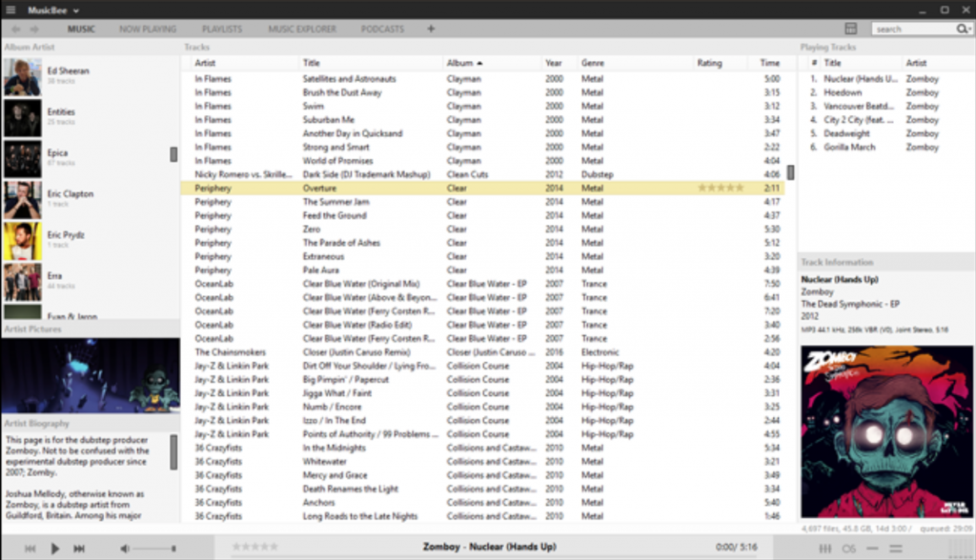
Task: Open the Playing Tracks panel header
Action: tap(828, 47)
